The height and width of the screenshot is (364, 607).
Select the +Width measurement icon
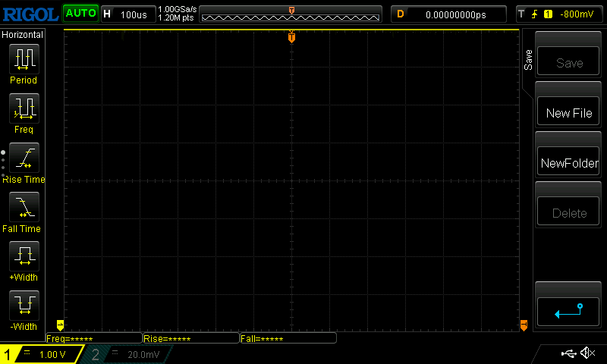pyautogui.click(x=24, y=256)
